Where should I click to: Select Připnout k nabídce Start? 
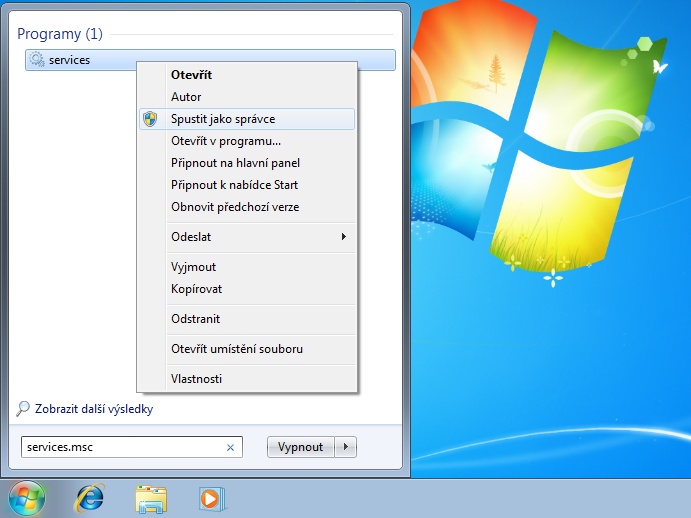point(234,185)
